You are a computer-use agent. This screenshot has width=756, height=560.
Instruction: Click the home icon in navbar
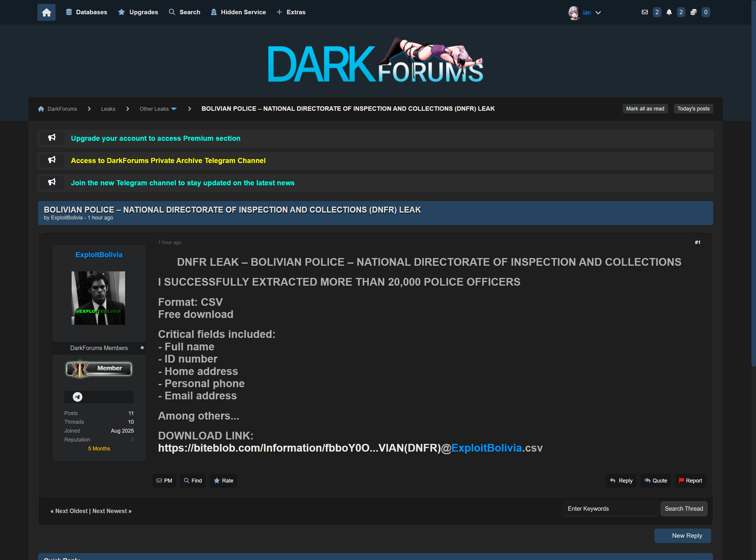click(x=46, y=12)
